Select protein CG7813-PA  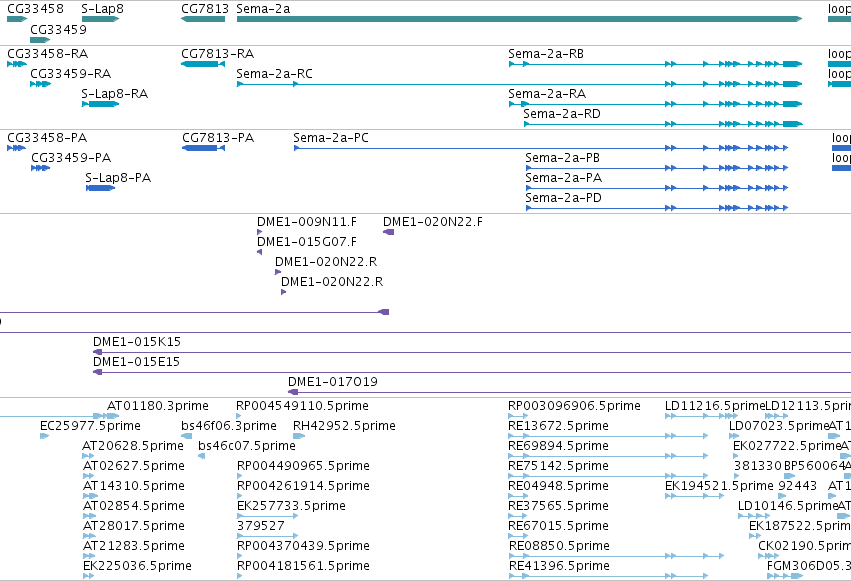point(204,148)
